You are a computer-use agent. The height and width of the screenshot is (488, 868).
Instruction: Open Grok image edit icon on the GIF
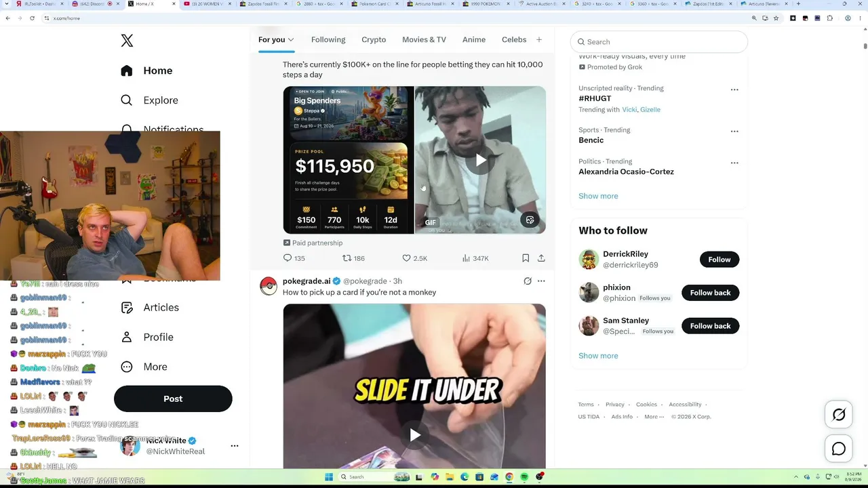(530, 220)
